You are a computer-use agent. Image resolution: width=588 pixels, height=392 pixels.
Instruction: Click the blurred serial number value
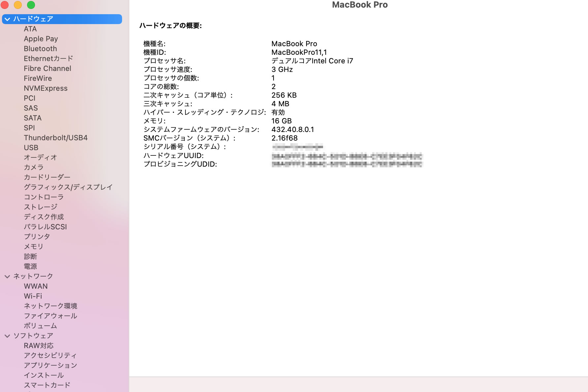pos(298,147)
